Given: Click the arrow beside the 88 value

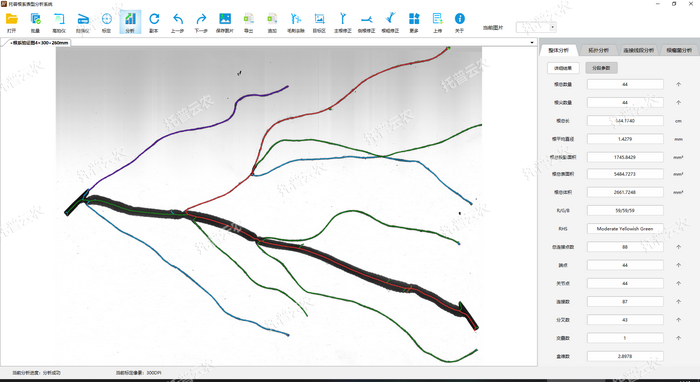Looking at the screenshot, I should [679, 247].
